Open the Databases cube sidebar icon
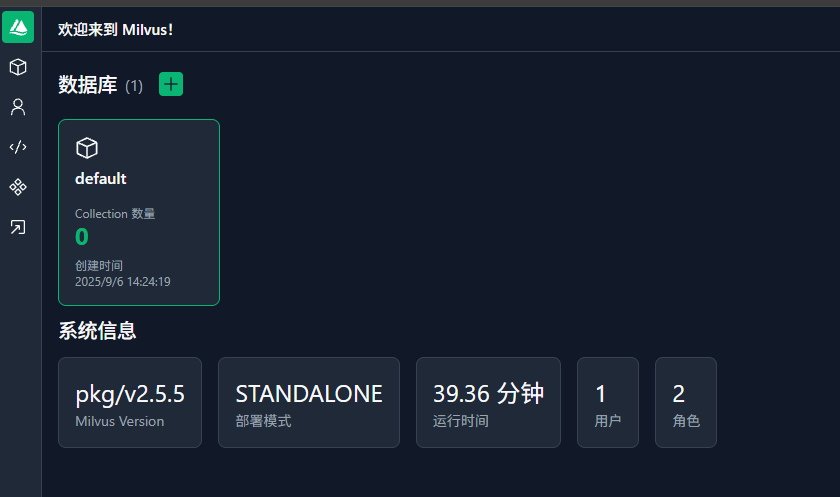840x497 pixels. (x=18, y=67)
